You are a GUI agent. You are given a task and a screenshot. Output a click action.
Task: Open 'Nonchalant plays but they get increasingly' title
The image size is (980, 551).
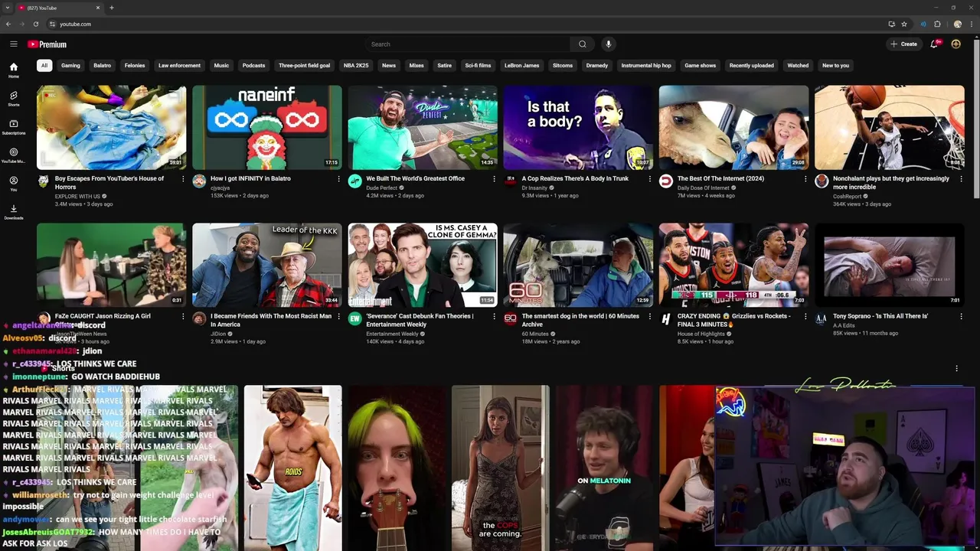pyautogui.click(x=891, y=182)
